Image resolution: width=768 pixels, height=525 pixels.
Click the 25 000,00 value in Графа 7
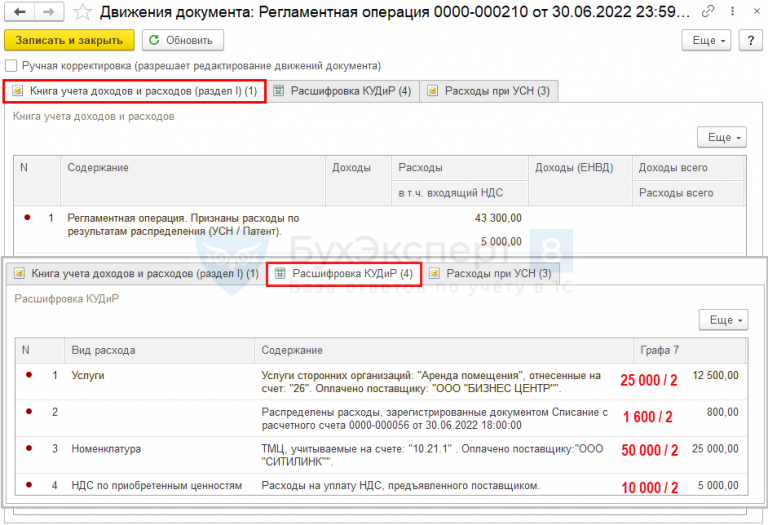(x=715, y=449)
